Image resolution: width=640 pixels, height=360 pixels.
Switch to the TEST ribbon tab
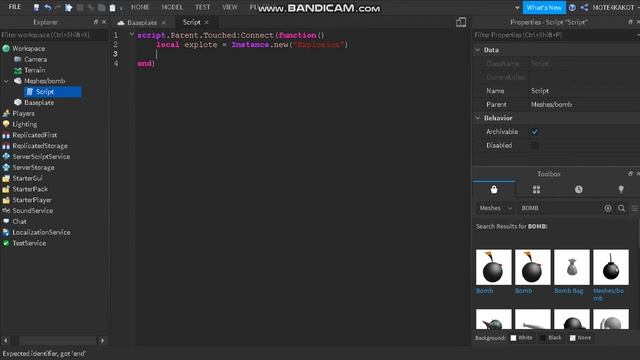(202, 7)
